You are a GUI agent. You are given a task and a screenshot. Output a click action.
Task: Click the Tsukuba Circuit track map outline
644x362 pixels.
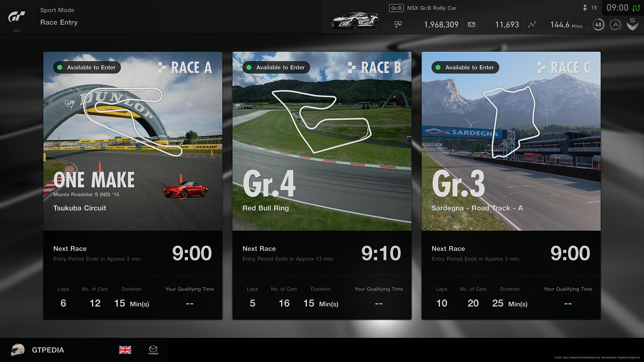(x=132, y=121)
